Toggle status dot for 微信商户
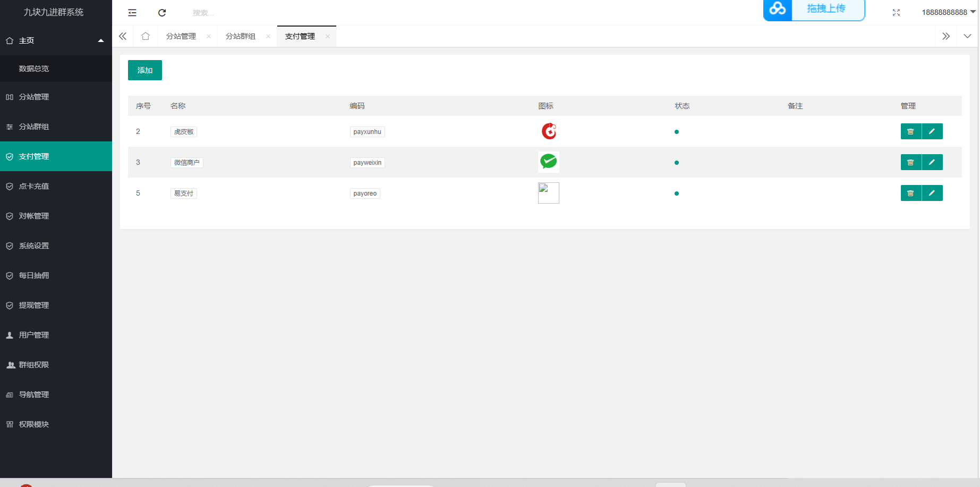The width and height of the screenshot is (980, 487). pyautogui.click(x=676, y=163)
